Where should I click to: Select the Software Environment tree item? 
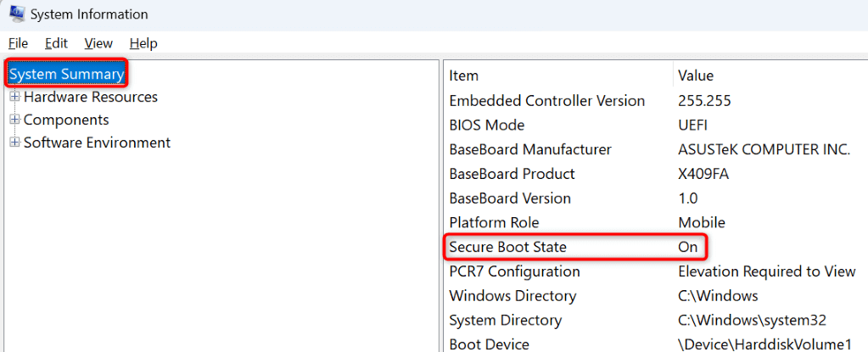97,142
